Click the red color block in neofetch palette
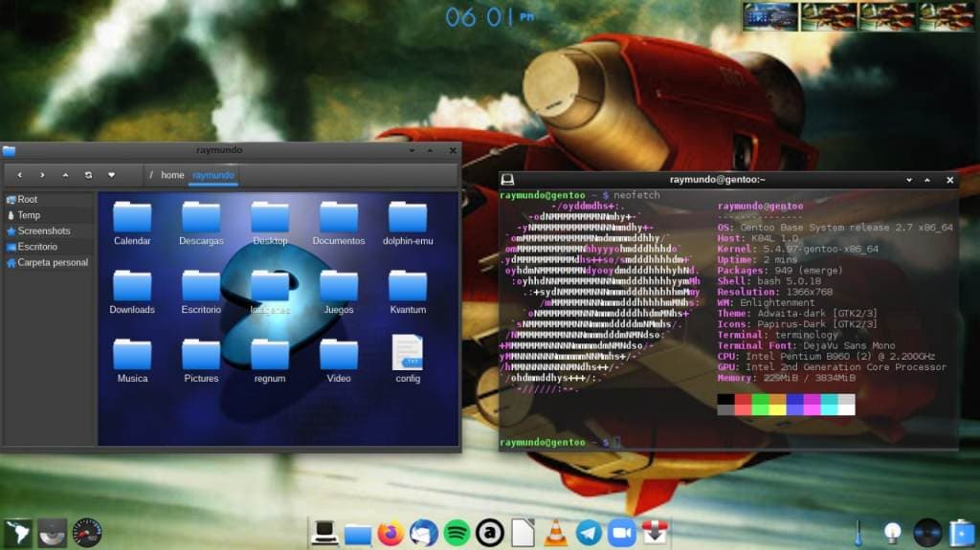The height and width of the screenshot is (550, 980). tap(743, 399)
